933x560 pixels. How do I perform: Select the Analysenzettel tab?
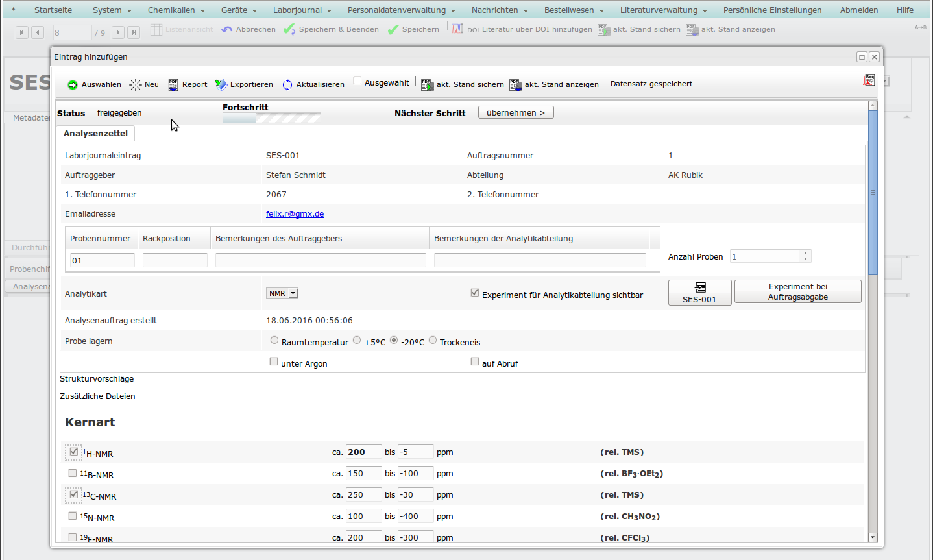pyautogui.click(x=95, y=133)
